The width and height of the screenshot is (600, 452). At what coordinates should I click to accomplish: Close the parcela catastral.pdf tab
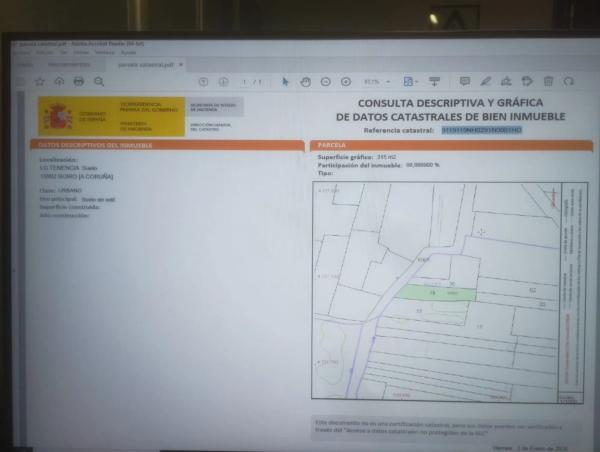tap(181, 65)
